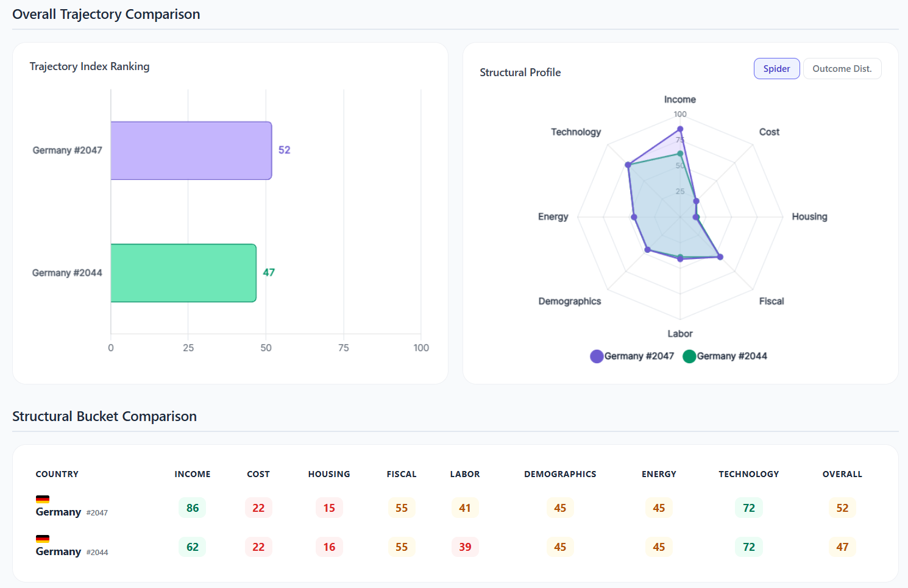Sort by the INCOME column header
Viewport: 908px width, 588px height.
(193, 474)
